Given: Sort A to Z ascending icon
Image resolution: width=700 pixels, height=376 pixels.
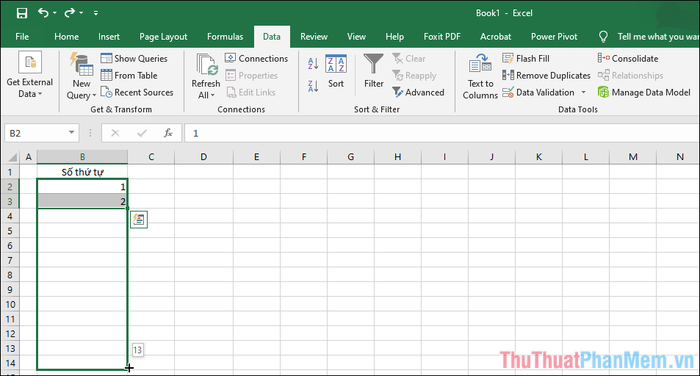Looking at the screenshot, I should coord(313,63).
